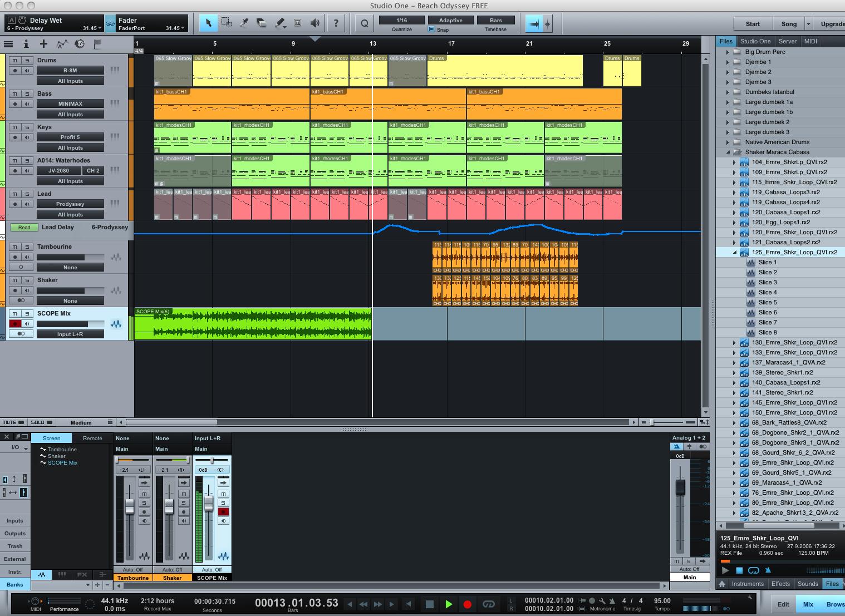Open the Studio One browser tab
Screen dimensions: 845x616
(755, 41)
